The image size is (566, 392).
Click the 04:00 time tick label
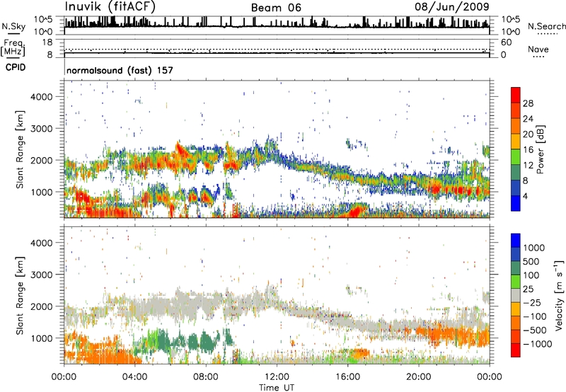coord(134,377)
